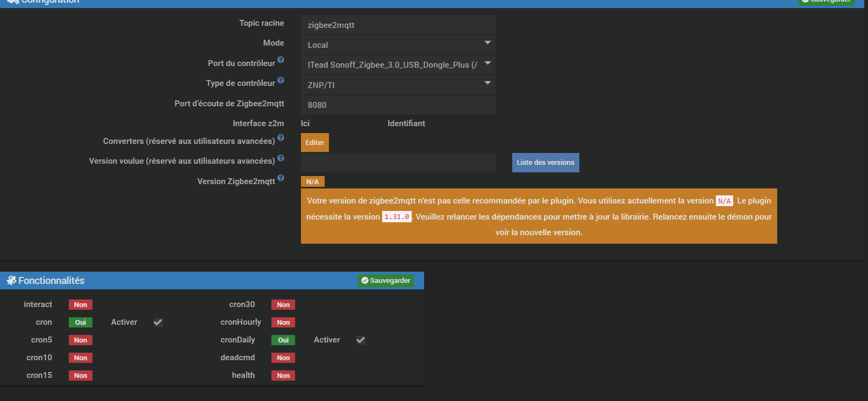Viewport: 868px width, 401px height.
Task: Save Fonctionnalités with Sauvegarder button
Action: pos(385,281)
